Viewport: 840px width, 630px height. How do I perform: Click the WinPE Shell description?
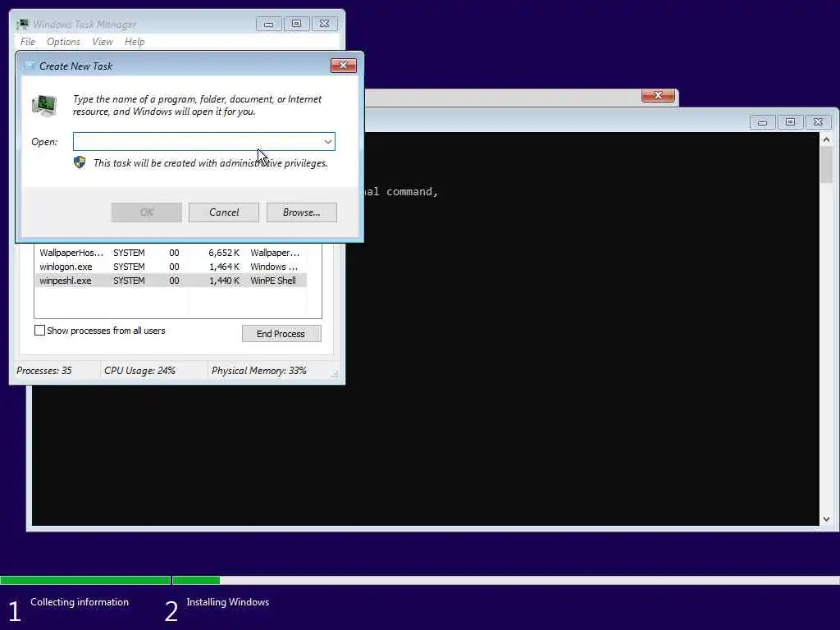273,281
